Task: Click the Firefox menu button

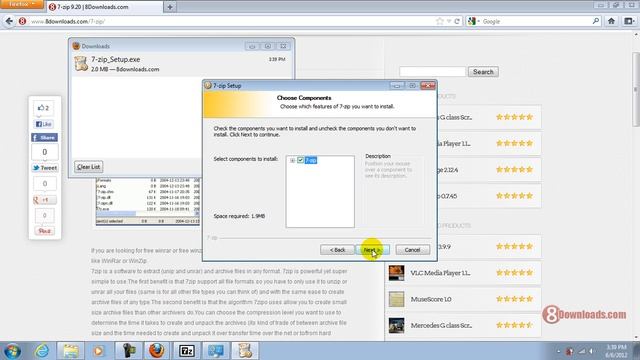Action: [22, 4]
